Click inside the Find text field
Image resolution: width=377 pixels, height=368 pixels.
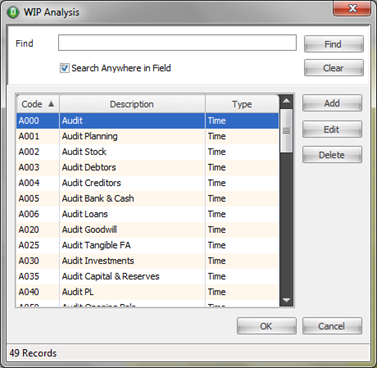click(177, 43)
